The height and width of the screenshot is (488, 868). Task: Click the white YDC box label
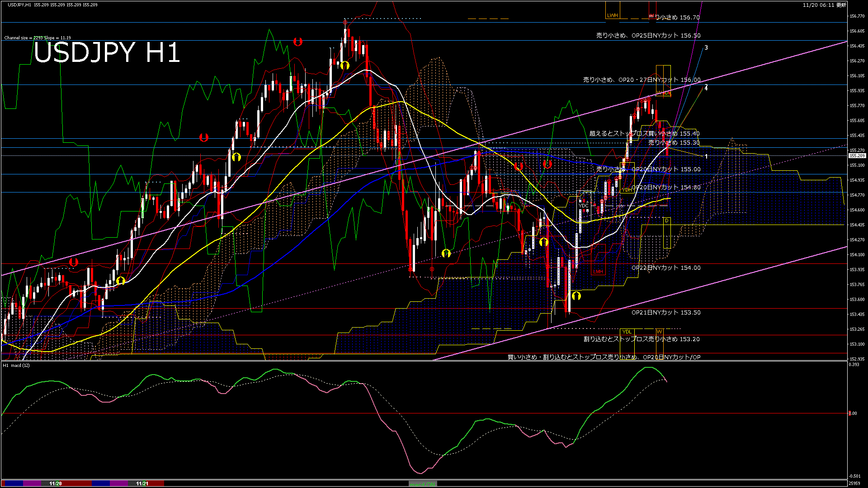click(584, 206)
